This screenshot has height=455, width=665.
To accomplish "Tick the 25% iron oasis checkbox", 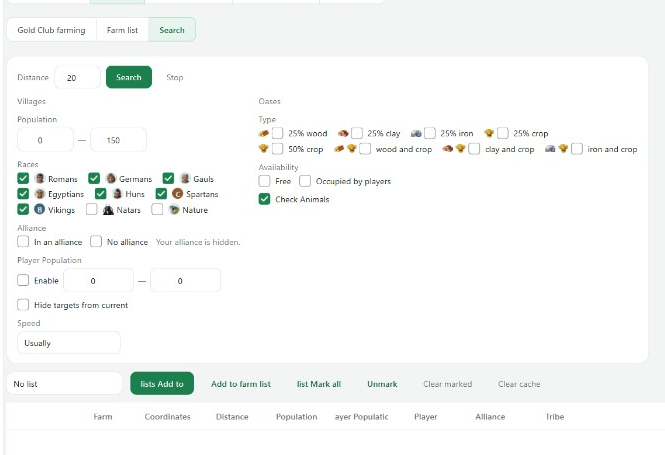I will click(430, 133).
